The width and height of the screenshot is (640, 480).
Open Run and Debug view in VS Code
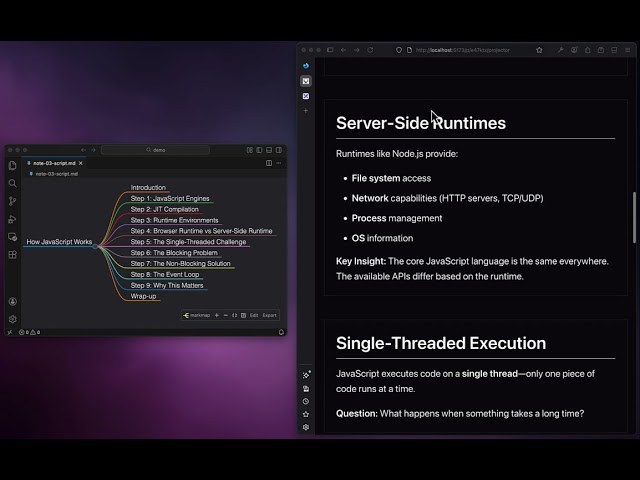13,219
